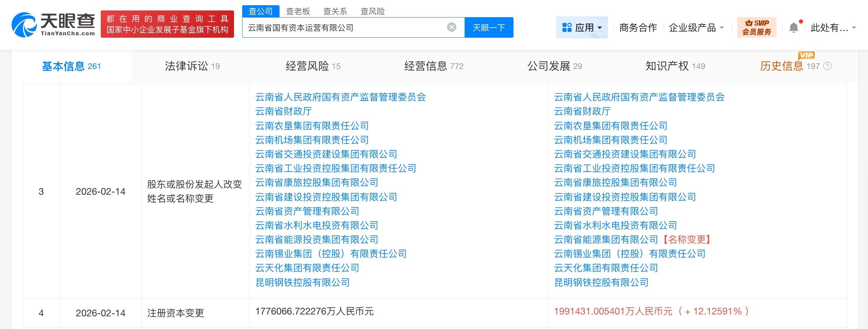Open the 公司发展 29 tab
Viewport: 868px width, 329px height.
click(555, 66)
